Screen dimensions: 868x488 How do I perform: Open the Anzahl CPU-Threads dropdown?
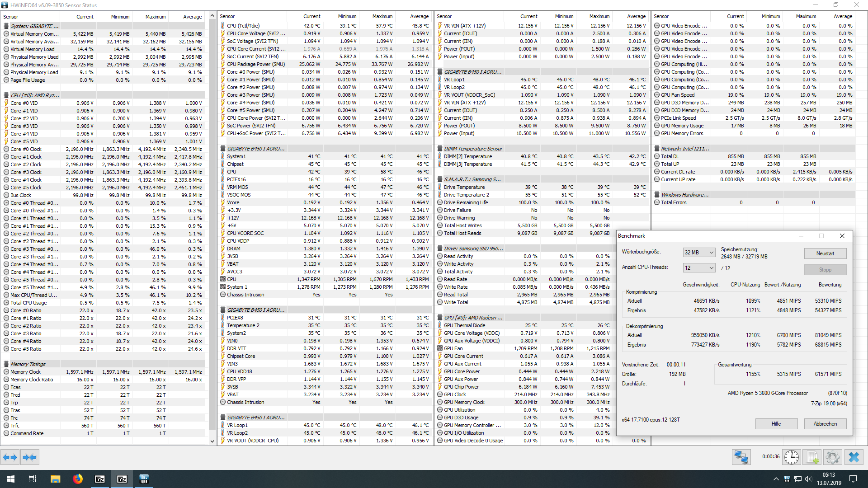698,268
